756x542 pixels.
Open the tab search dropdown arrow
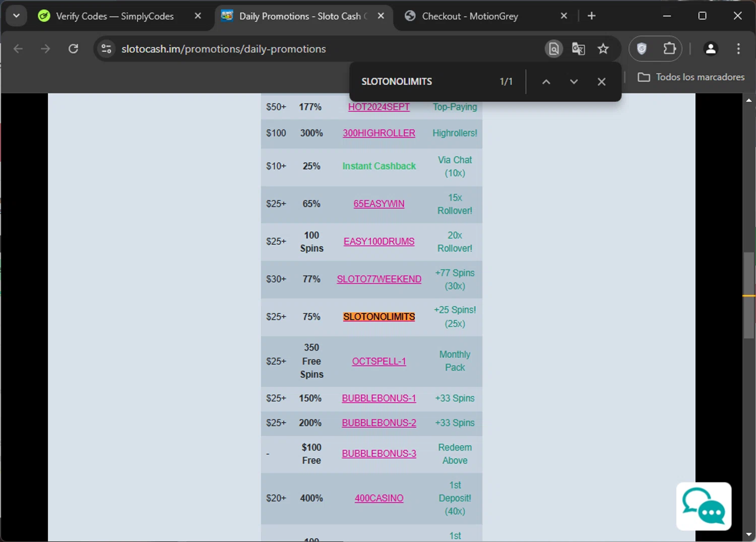click(x=16, y=16)
